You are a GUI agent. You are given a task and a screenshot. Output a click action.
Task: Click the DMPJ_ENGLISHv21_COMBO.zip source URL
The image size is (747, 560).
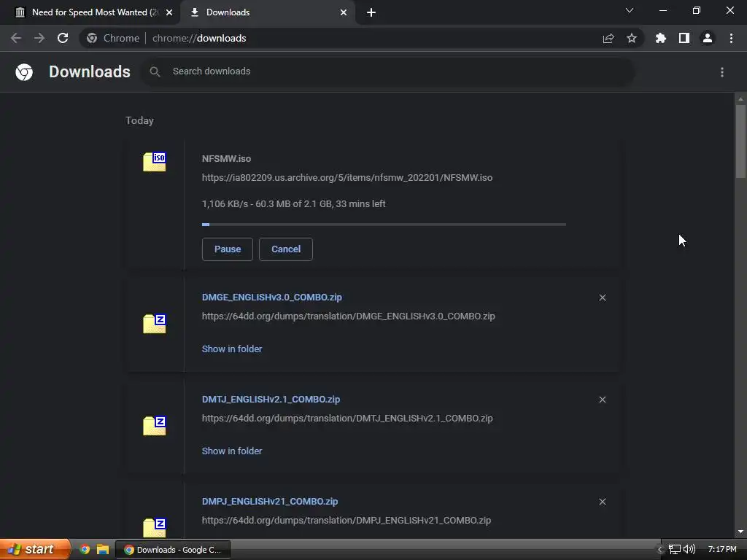pyautogui.click(x=347, y=521)
